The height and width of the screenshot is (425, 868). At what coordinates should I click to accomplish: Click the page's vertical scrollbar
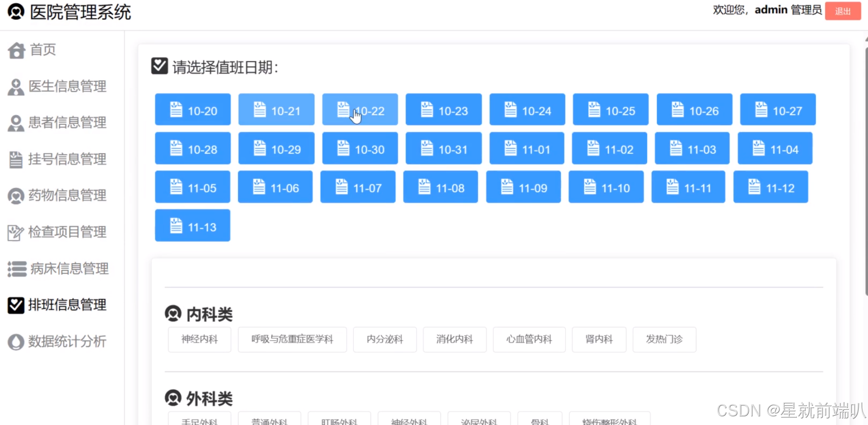click(866, 170)
